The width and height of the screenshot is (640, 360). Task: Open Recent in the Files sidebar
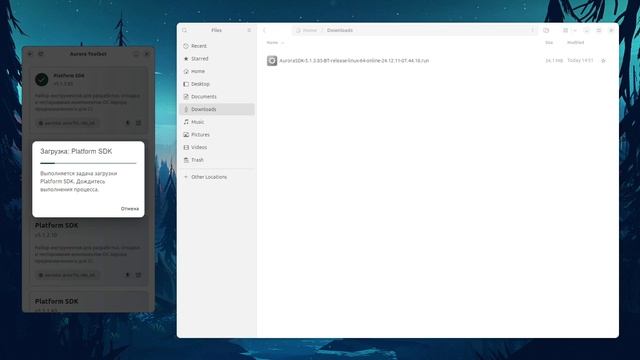click(217, 46)
